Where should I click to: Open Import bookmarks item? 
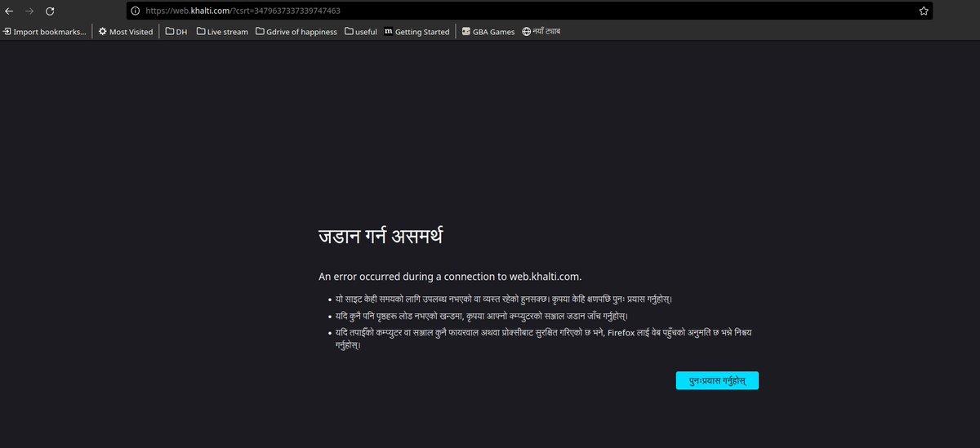44,32
